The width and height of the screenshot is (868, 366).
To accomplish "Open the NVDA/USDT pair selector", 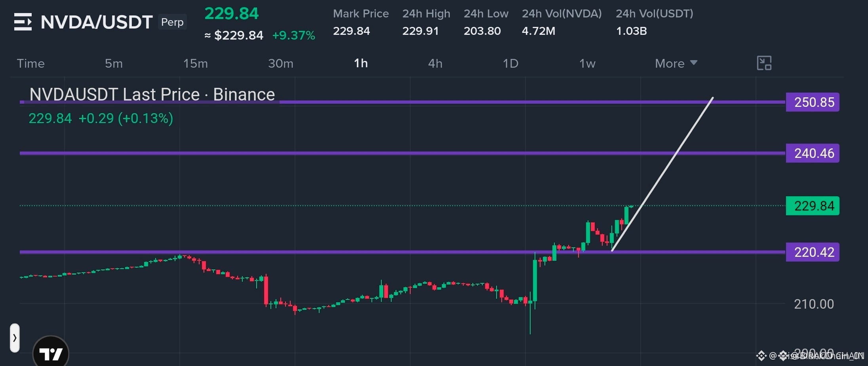I will pyautogui.click(x=97, y=22).
